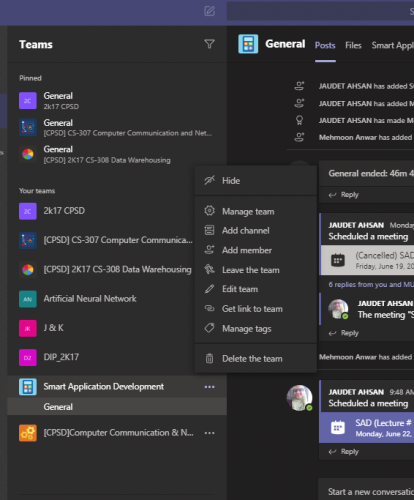Click the Manage tags tag icon
This screenshot has height=500, width=414.
coord(209,328)
